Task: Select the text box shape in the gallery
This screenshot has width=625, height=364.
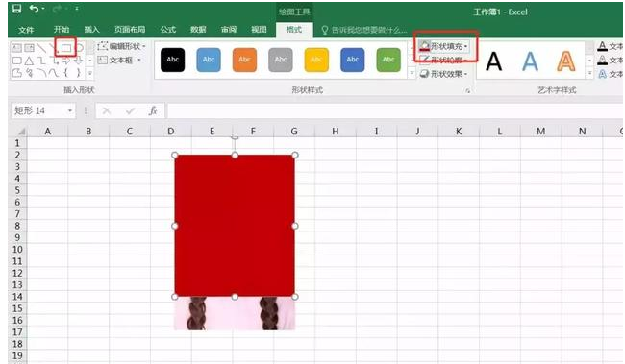Action: tap(16, 48)
